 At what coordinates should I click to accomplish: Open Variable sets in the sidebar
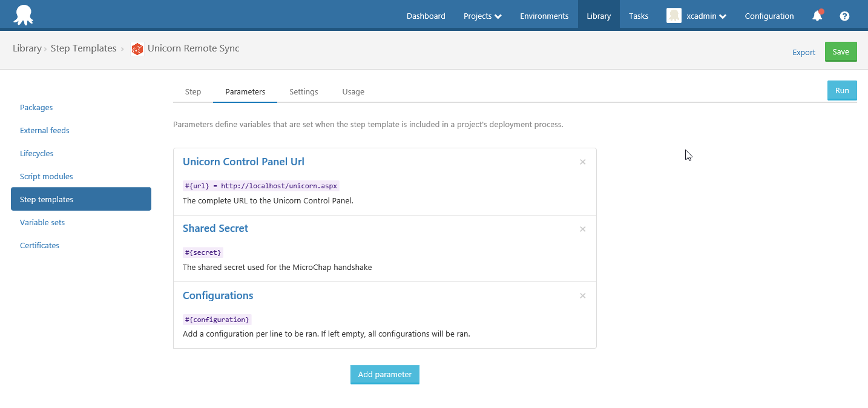click(42, 223)
